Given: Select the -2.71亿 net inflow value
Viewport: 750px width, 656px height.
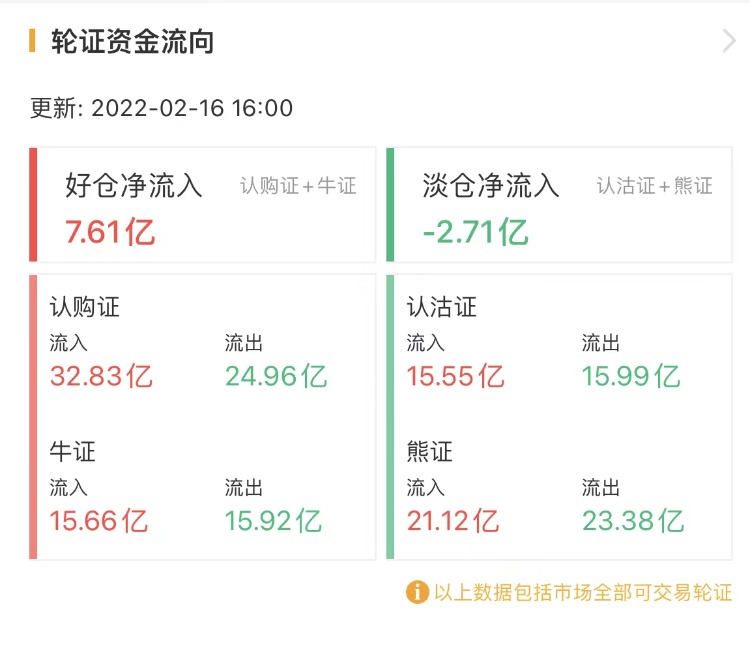Looking at the screenshot, I should coord(475,232).
